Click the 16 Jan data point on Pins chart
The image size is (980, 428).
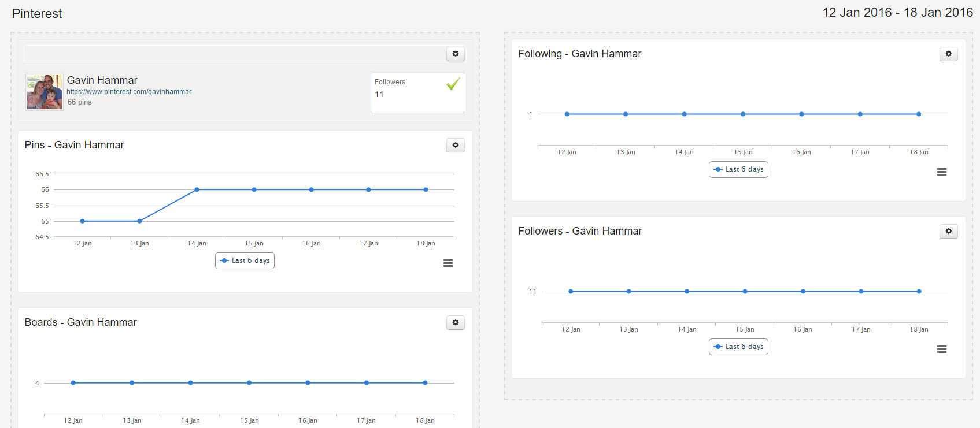click(x=312, y=189)
